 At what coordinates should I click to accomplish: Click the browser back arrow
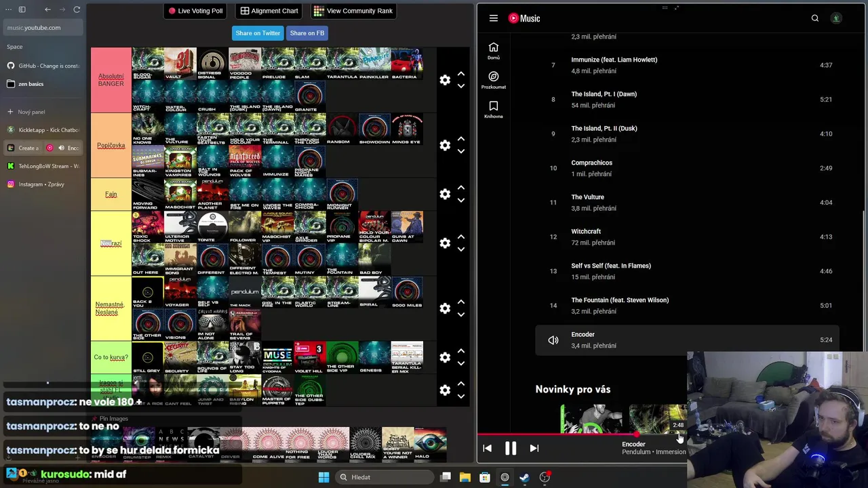click(x=47, y=9)
